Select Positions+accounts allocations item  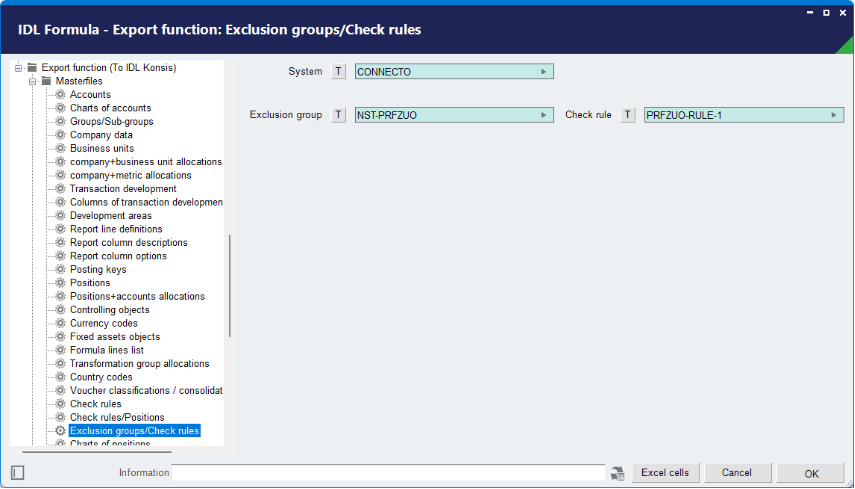pos(137,296)
